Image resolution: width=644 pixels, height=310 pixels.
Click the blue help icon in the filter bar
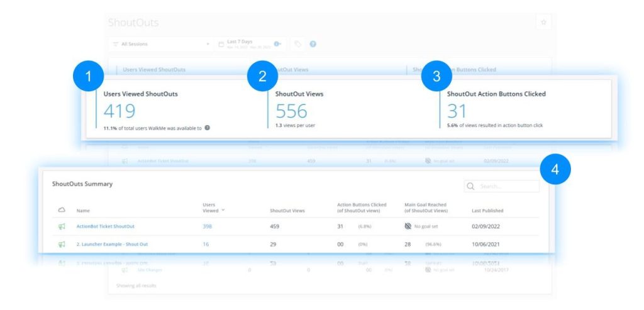[x=313, y=44]
